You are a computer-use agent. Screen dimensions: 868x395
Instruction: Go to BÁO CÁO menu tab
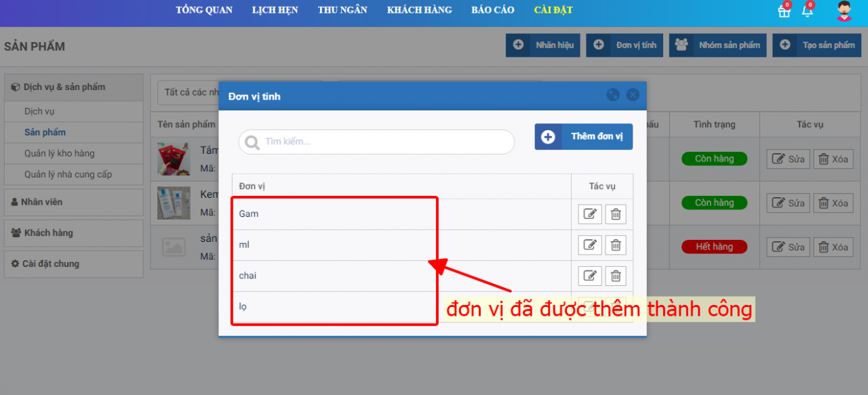click(492, 10)
